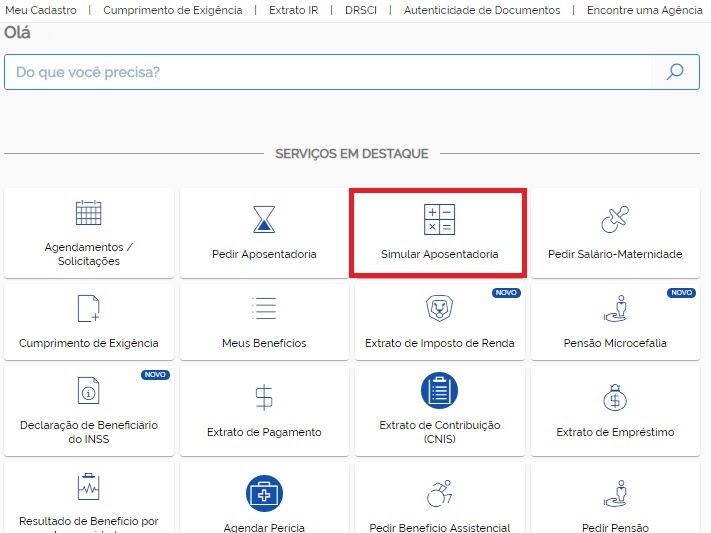This screenshot has height=533, width=711.
Task: Select the Meus Benefícios list icon
Action: click(264, 308)
